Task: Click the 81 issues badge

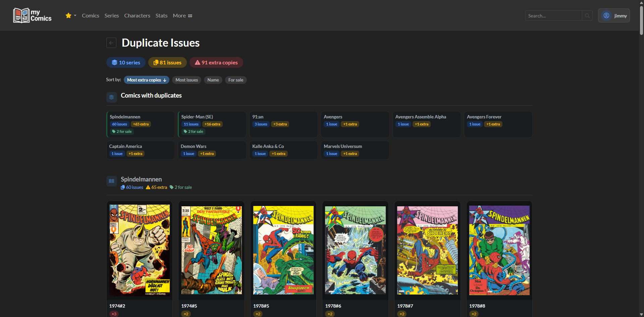Action: pyautogui.click(x=167, y=62)
